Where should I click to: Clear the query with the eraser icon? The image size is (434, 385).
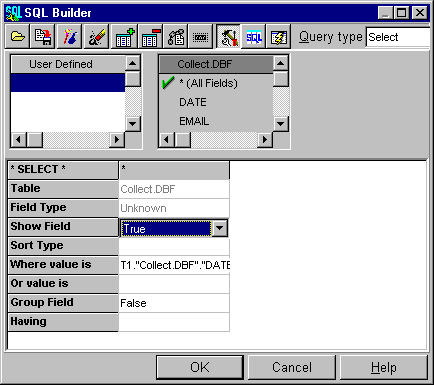coord(97,36)
